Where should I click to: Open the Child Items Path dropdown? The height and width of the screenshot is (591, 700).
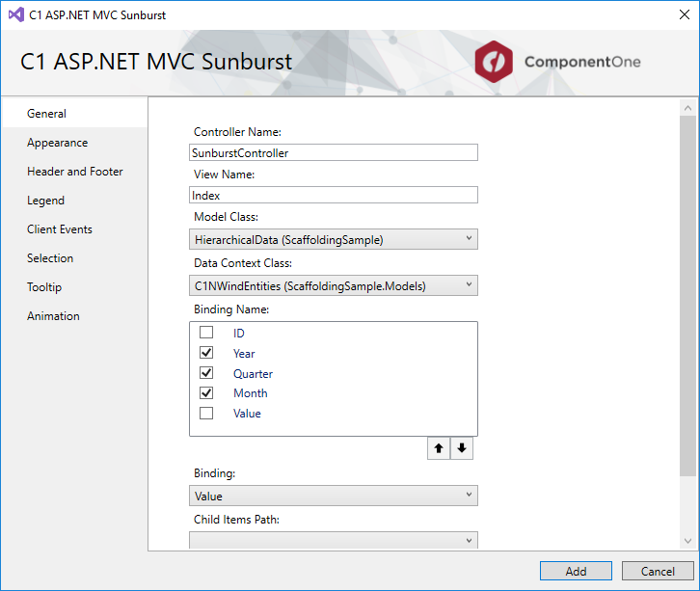coord(334,540)
